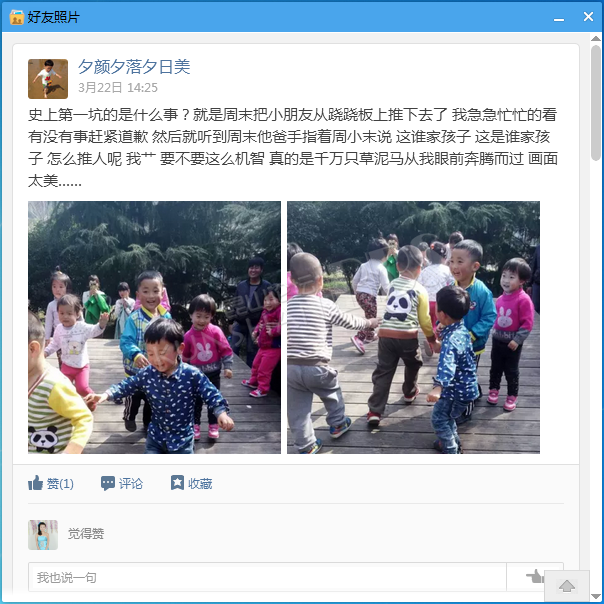Click the pointing-hand send icon beside comment box

[535, 576]
